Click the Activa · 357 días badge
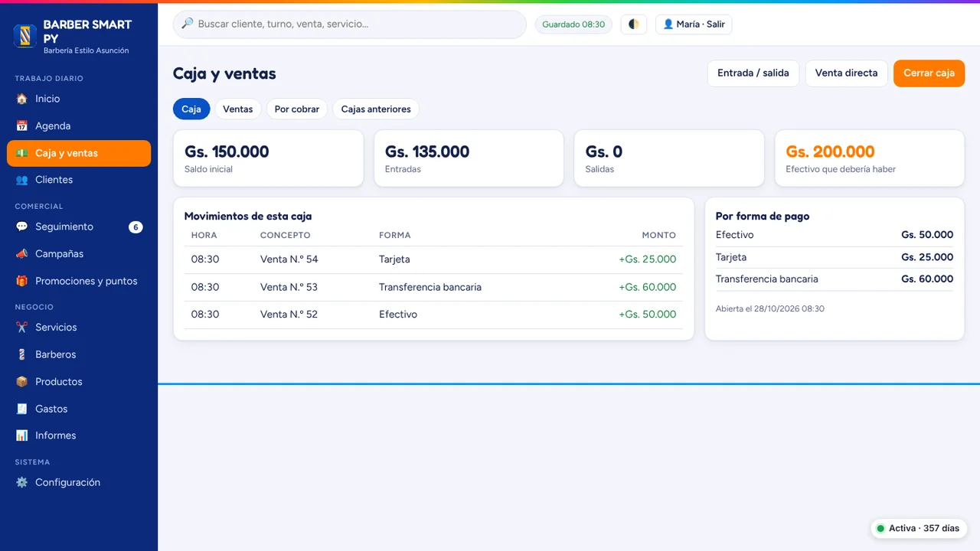This screenshot has height=551, width=980. pos(919,528)
